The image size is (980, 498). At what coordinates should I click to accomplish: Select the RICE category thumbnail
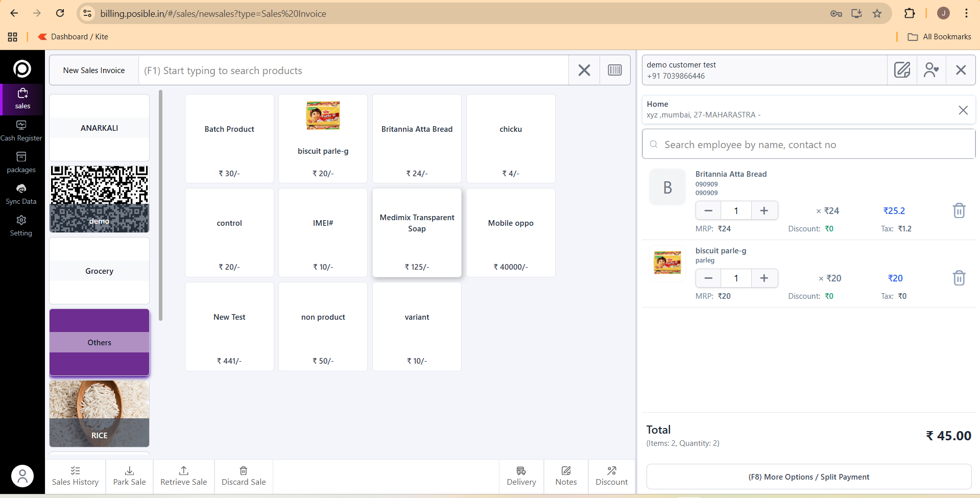pyautogui.click(x=99, y=414)
